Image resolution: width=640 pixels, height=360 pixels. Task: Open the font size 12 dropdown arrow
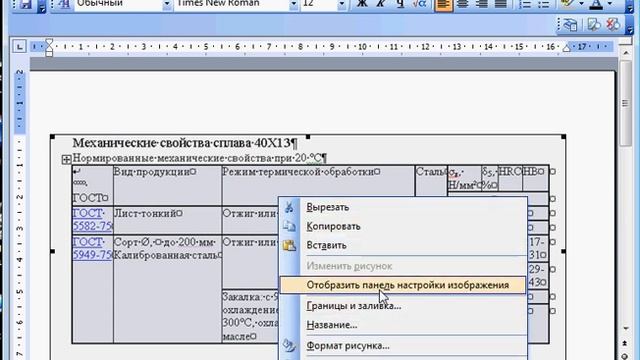342,4
